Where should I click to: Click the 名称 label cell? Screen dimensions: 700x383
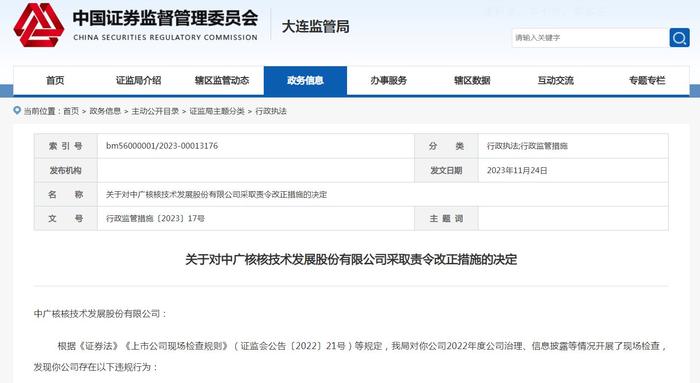(66, 194)
